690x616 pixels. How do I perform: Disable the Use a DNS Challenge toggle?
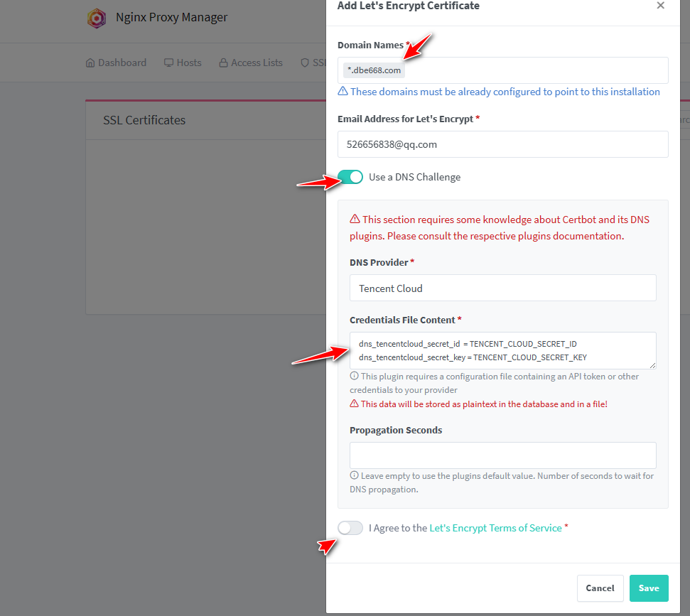click(350, 177)
